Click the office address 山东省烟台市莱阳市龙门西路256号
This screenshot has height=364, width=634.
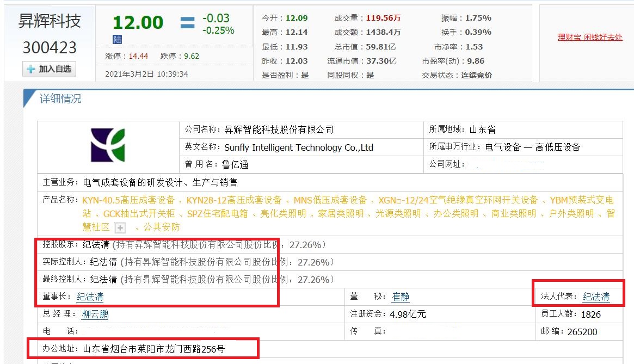click(x=154, y=349)
